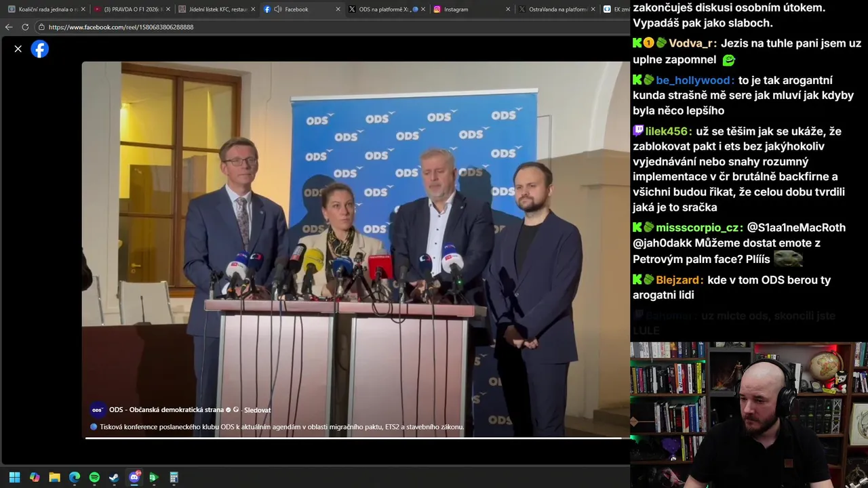868x488 pixels.
Task: Open File Explorer from the taskbar
Action: click(54, 477)
